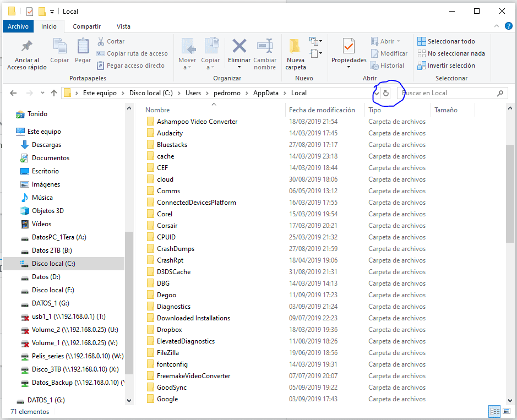Viewport: 517px width, 420px height.
Task: Select the CrashDumps folder
Action: click(176, 249)
